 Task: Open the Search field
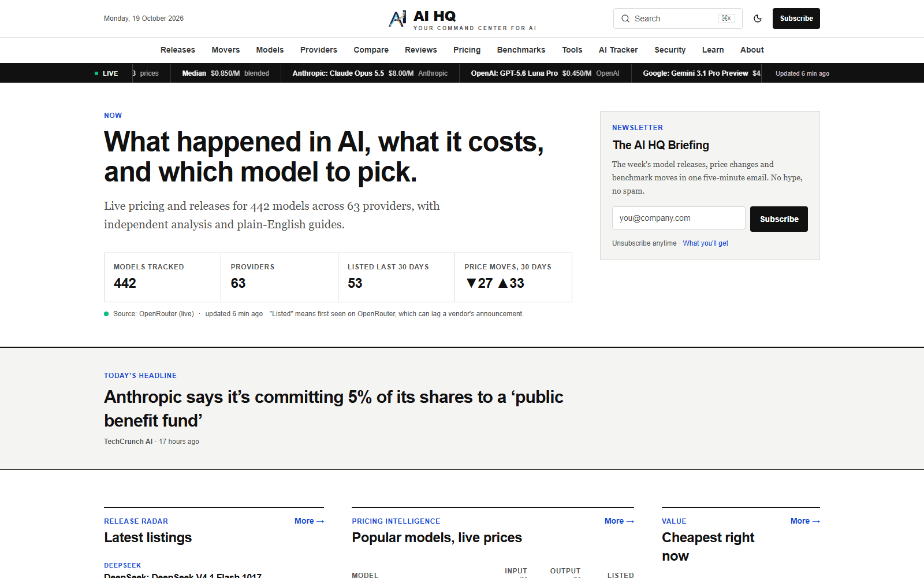click(x=677, y=18)
